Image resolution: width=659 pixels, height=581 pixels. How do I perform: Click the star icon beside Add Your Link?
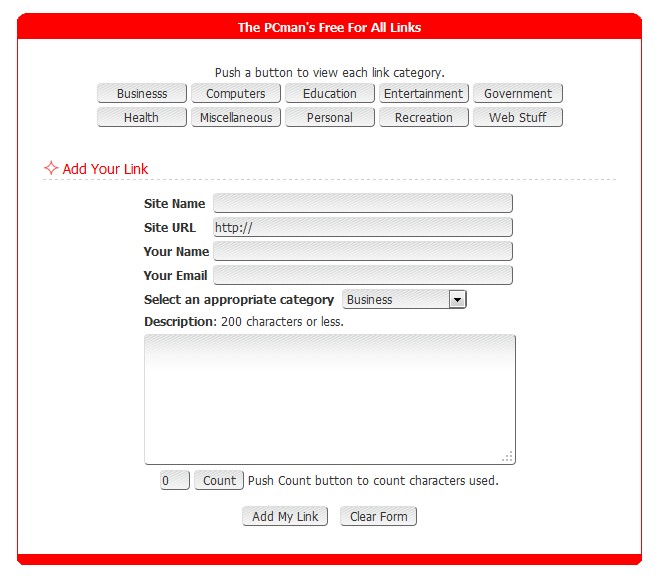51,168
